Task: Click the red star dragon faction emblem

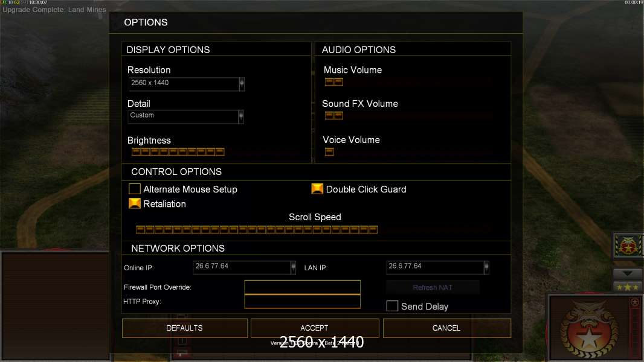Action: pos(589,330)
